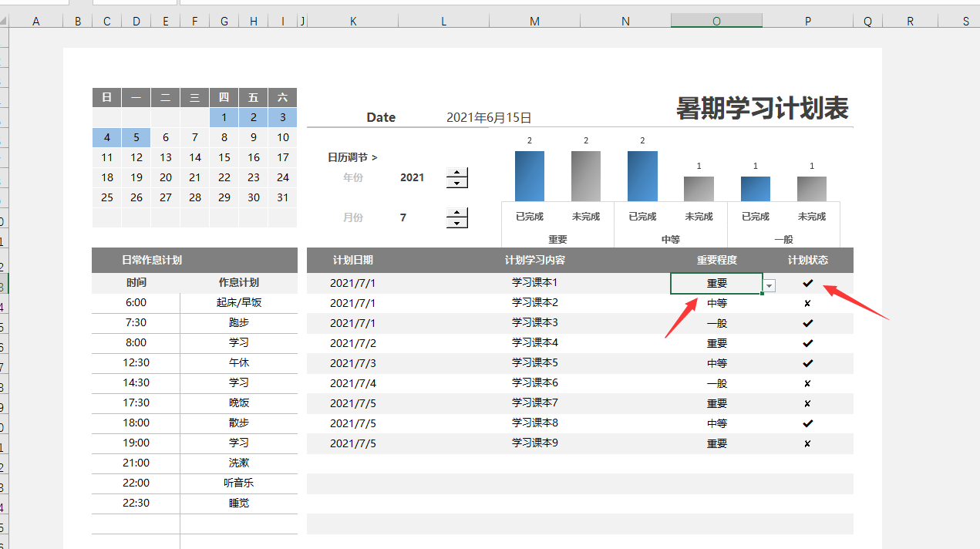Click the month value 7

pyautogui.click(x=403, y=217)
